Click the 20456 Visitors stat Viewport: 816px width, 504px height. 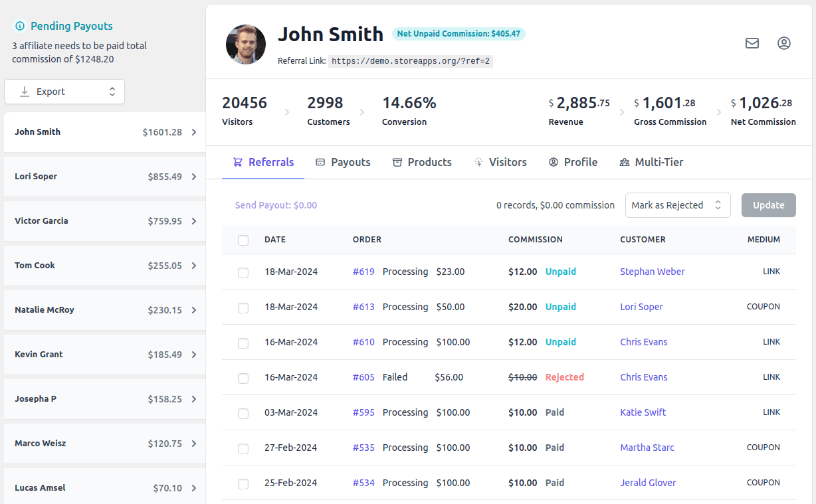tap(245, 112)
